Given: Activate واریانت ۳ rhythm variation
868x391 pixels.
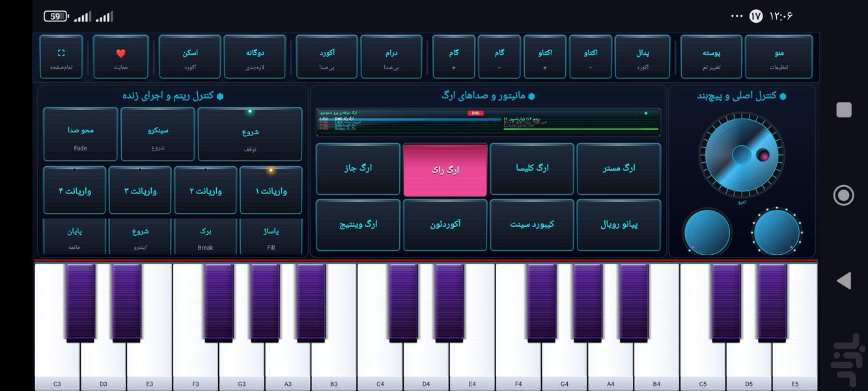Looking at the screenshot, I should pyautogui.click(x=140, y=190).
